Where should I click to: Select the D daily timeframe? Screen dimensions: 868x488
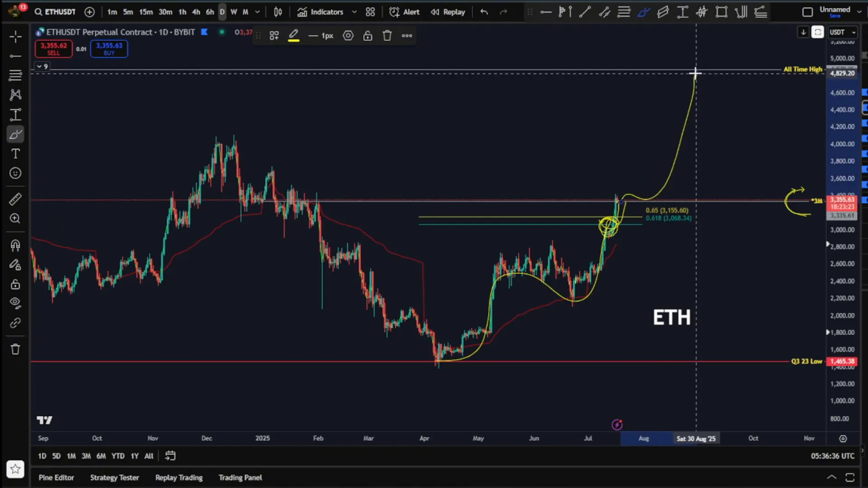(222, 12)
